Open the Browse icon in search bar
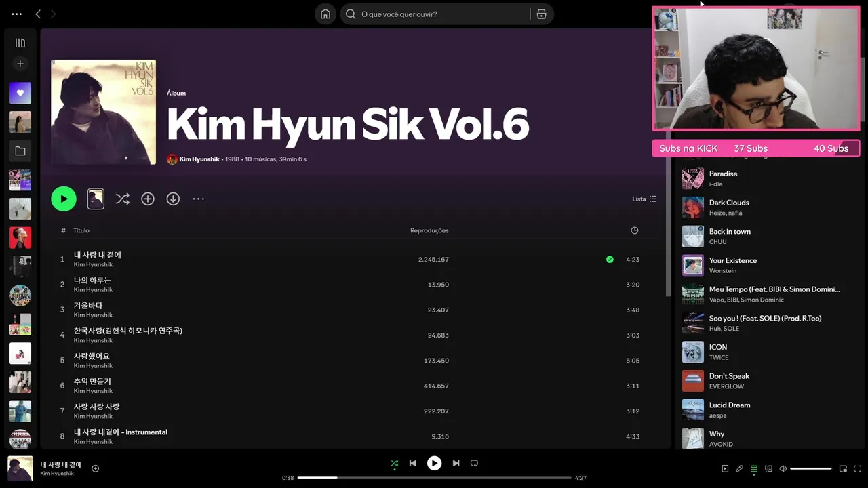868x488 pixels. 541,14
